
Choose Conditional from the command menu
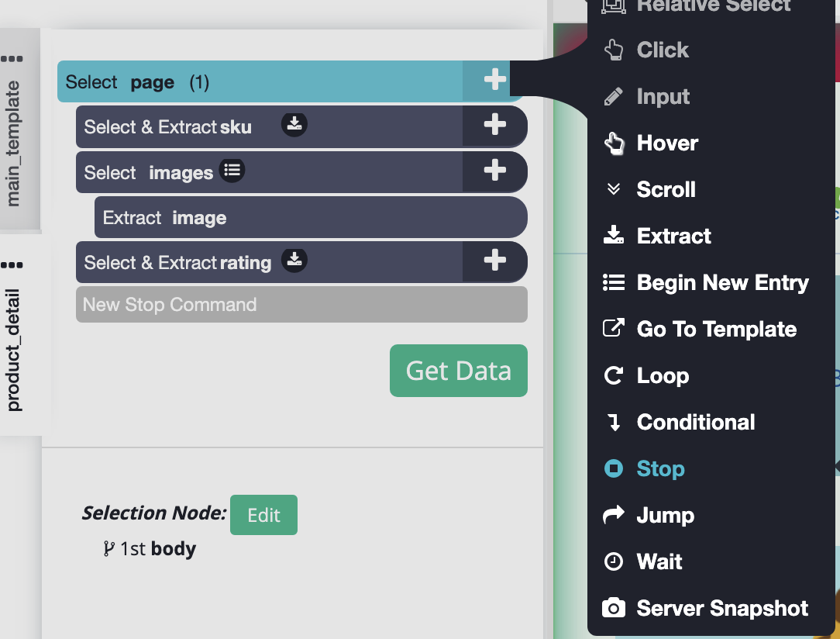(x=695, y=422)
